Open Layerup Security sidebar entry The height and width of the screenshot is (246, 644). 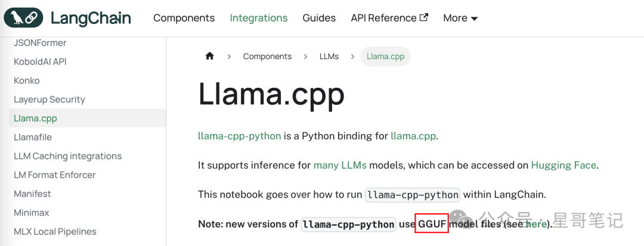pyautogui.click(x=49, y=100)
